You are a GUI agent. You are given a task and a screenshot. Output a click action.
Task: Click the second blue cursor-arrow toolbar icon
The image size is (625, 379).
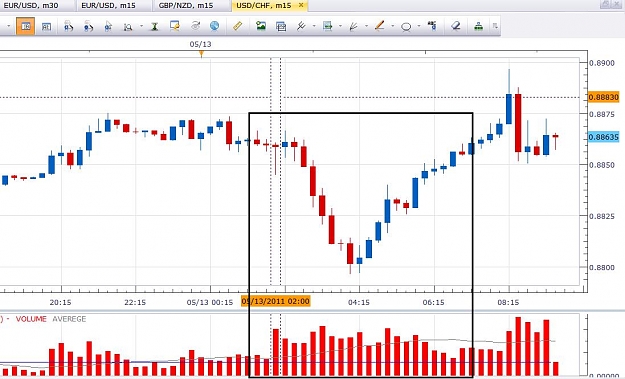click(x=88, y=27)
